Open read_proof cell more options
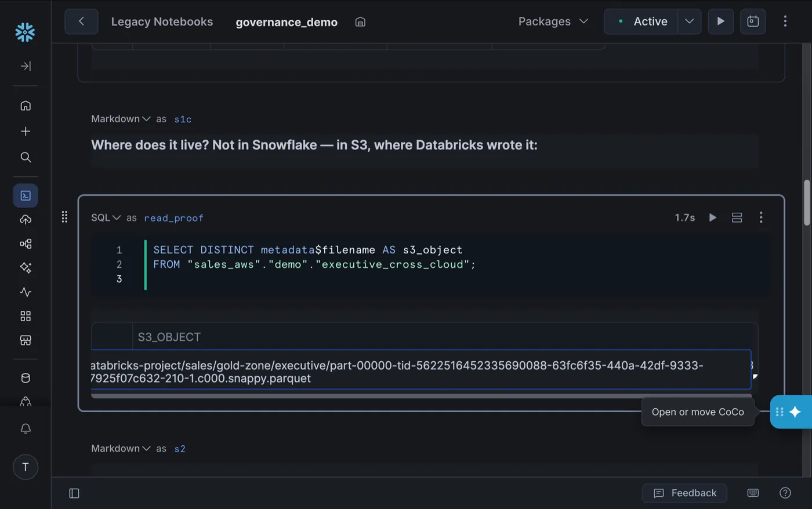812x509 pixels. coord(761,217)
